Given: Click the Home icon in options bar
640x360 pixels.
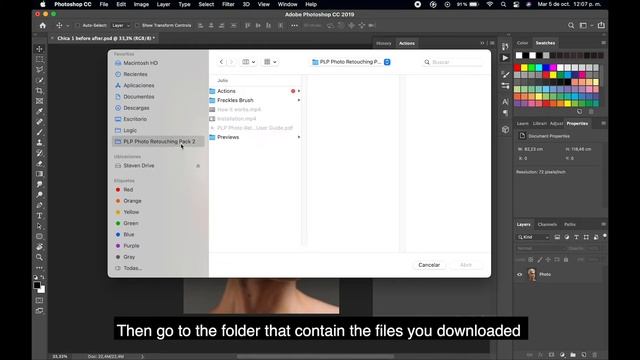Looking at the screenshot, I should pyautogui.click(x=42, y=25).
